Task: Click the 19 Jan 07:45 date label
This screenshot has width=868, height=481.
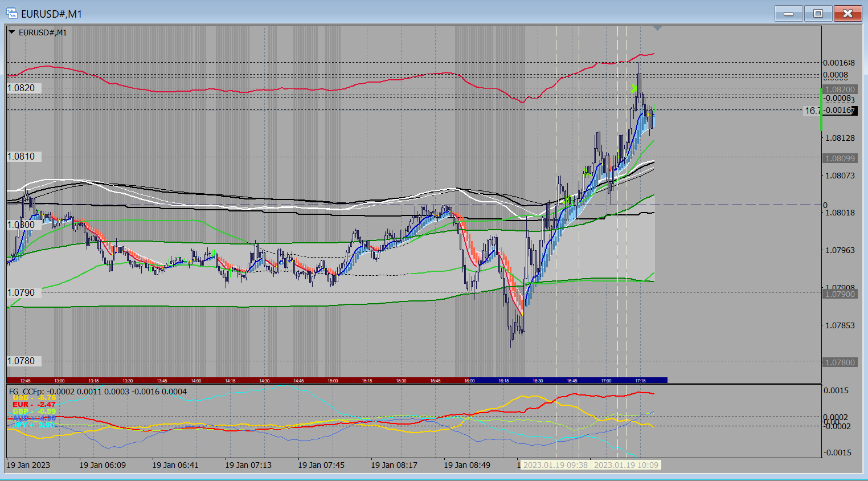Action: point(321,465)
